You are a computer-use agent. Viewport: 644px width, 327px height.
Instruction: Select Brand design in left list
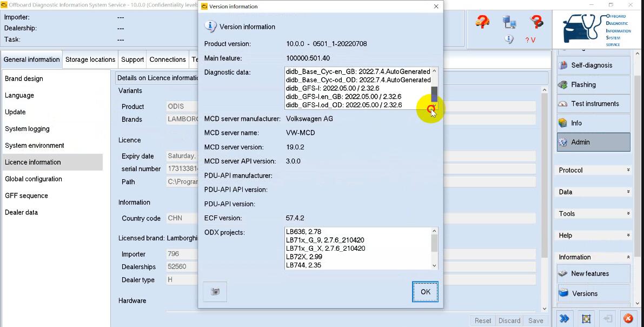coord(24,79)
